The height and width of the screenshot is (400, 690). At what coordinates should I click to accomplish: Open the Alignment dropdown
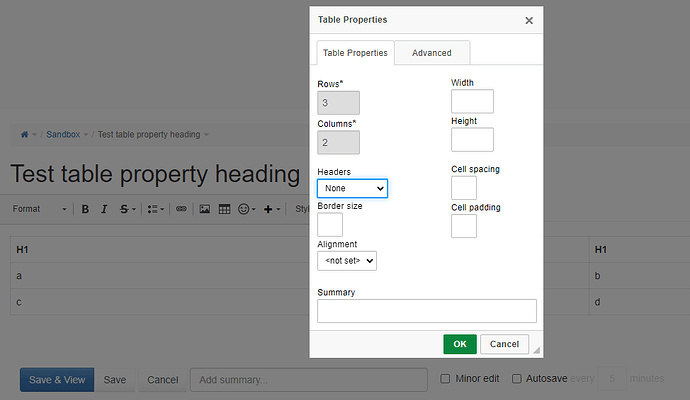(347, 261)
